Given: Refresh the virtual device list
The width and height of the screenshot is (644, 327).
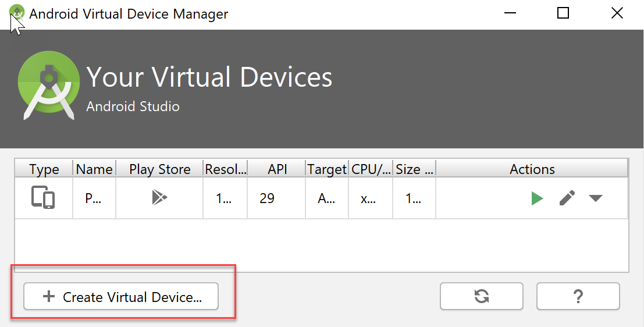Looking at the screenshot, I should (x=481, y=296).
